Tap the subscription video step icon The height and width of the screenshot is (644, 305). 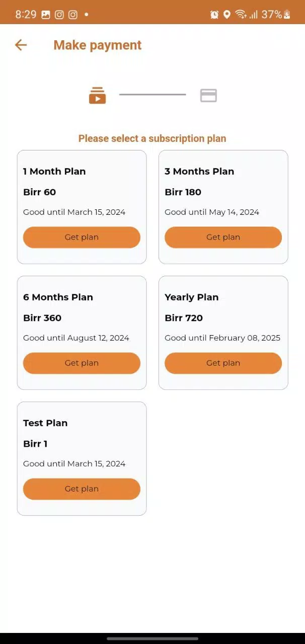pyautogui.click(x=97, y=95)
